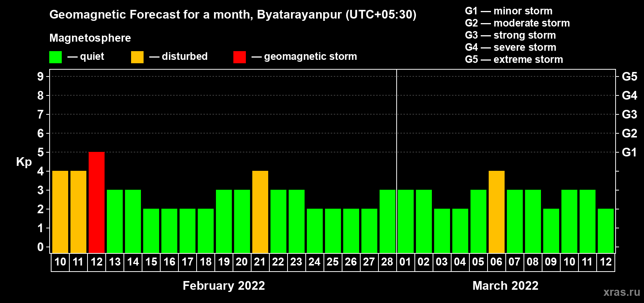Click date cell 01 in March
This screenshot has height=303, width=644.
point(406,262)
